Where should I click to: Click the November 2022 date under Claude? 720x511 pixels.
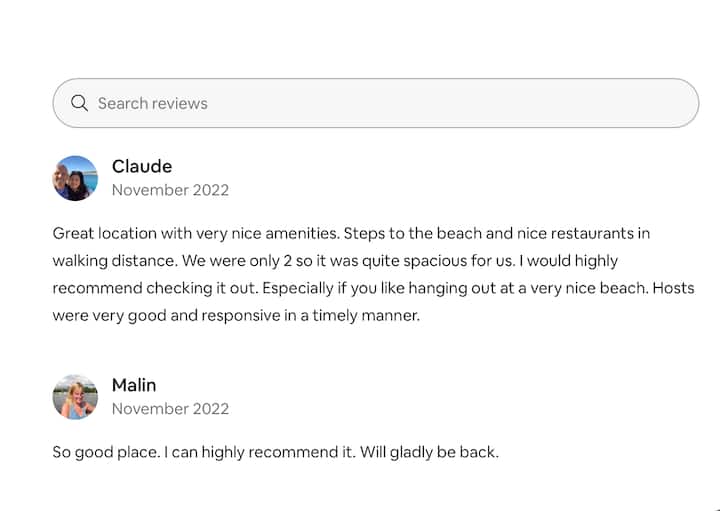(170, 190)
